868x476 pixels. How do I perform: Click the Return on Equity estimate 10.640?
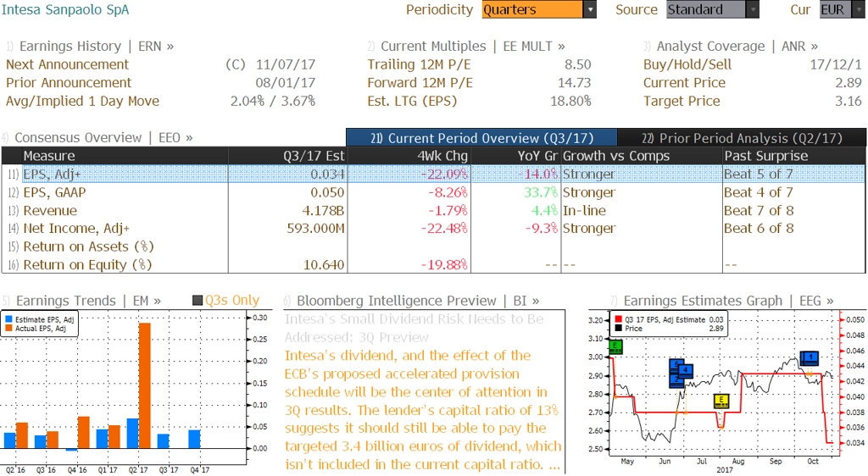tap(324, 265)
